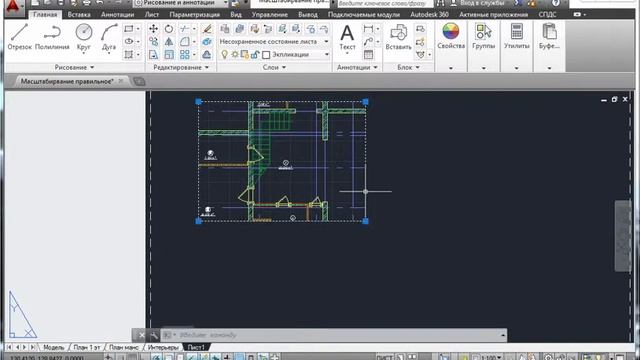Switch to the Аннотации ribbon tab
640x360 pixels.
coord(117,14)
